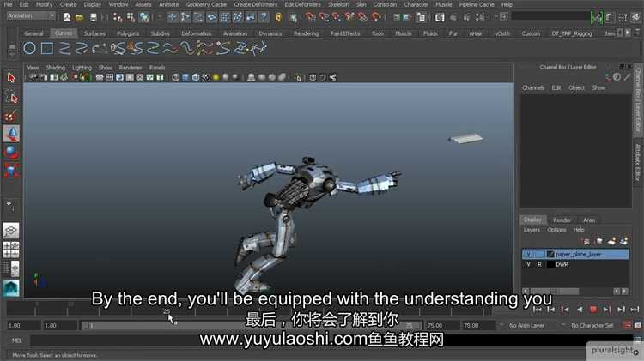This screenshot has height=361, width=644.
Task: Click the color swatch of paper_plane_layer
Action: tap(550, 255)
